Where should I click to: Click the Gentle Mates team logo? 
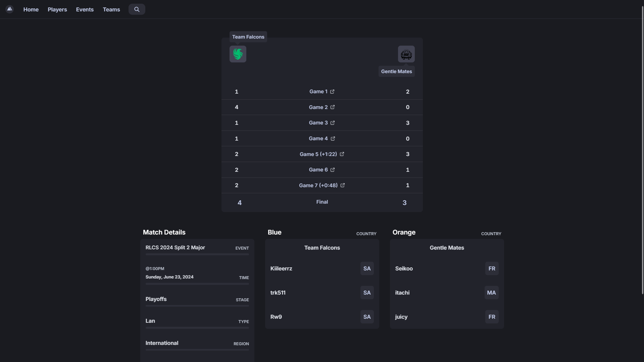[x=406, y=54]
